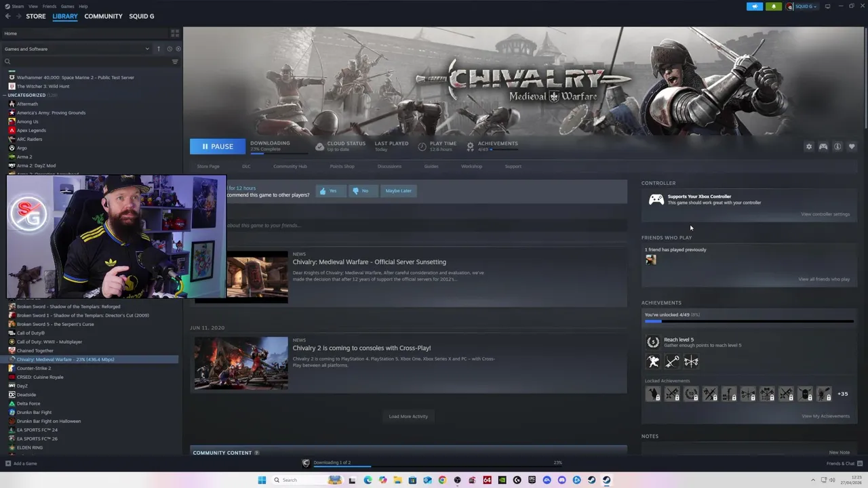The width and height of the screenshot is (868, 488).
Task: Switch to Big Picture mode icon
Action: point(827,6)
